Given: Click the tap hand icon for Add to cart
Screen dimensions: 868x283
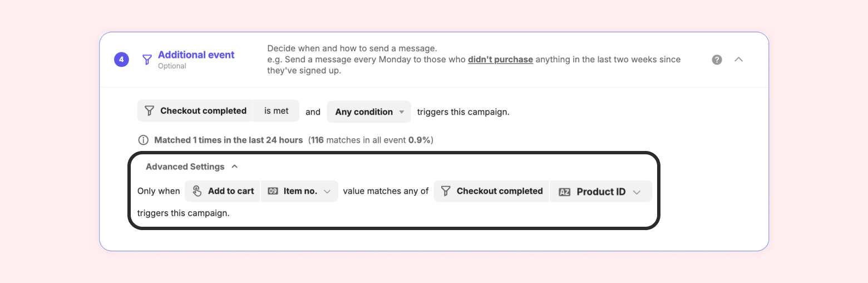Looking at the screenshot, I should point(197,191).
